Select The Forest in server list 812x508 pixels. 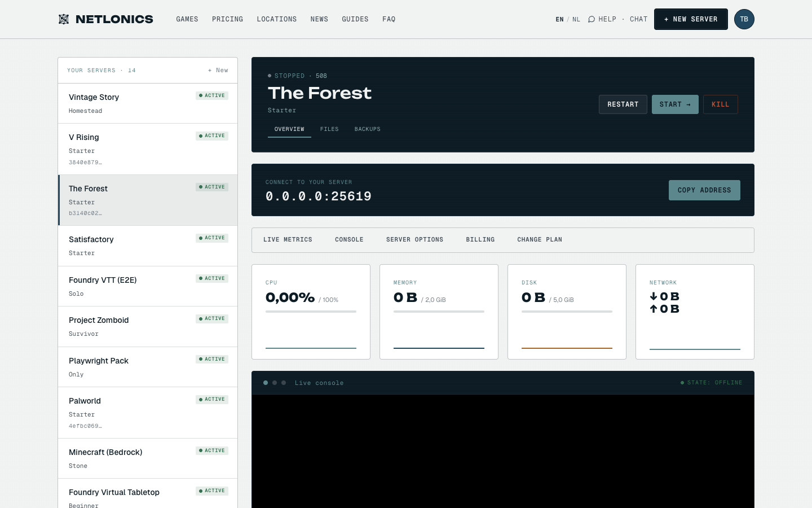click(148, 200)
